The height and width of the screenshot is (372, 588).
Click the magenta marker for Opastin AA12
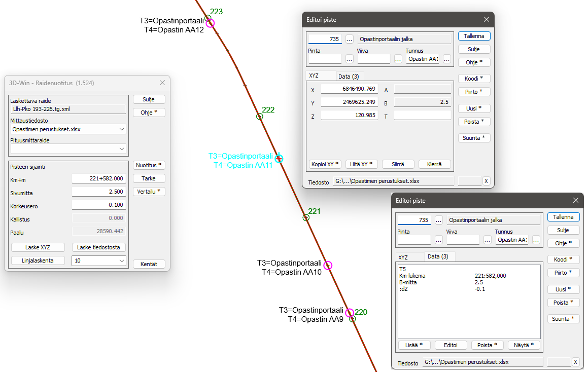click(210, 23)
